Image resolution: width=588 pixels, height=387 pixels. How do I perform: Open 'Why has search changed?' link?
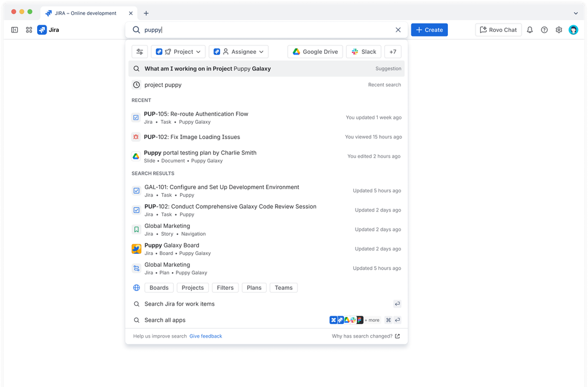pos(366,336)
